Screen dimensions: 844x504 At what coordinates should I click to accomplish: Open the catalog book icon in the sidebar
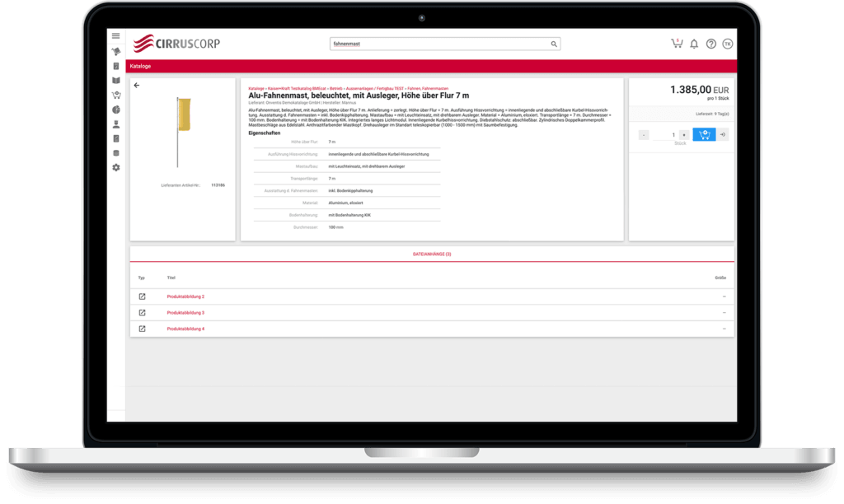click(x=116, y=81)
